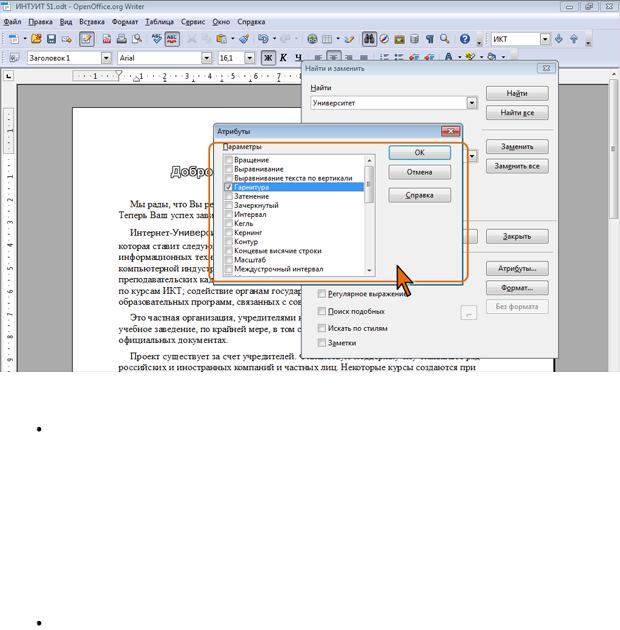This screenshot has width=620, height=630.
Task: Click the Find & Replace binoculars icon
Action: pos(369,39)
